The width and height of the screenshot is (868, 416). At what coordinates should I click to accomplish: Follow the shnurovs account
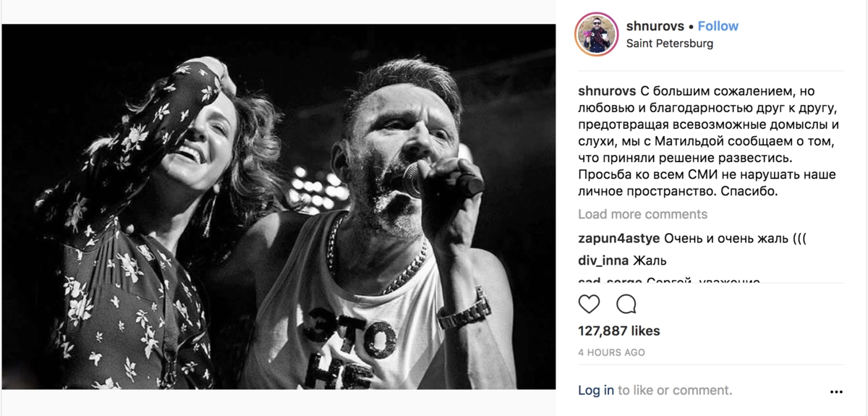pos(718,26)
